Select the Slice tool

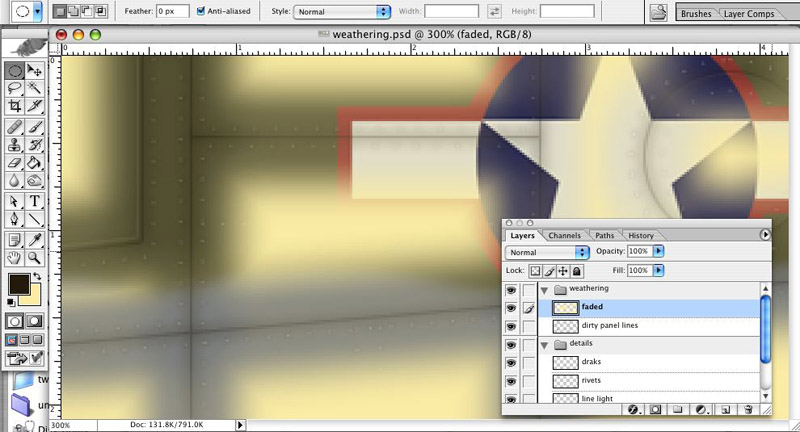34,106
